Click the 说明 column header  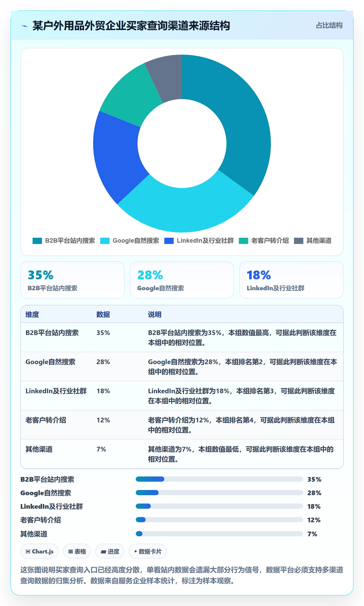[155, 314]
